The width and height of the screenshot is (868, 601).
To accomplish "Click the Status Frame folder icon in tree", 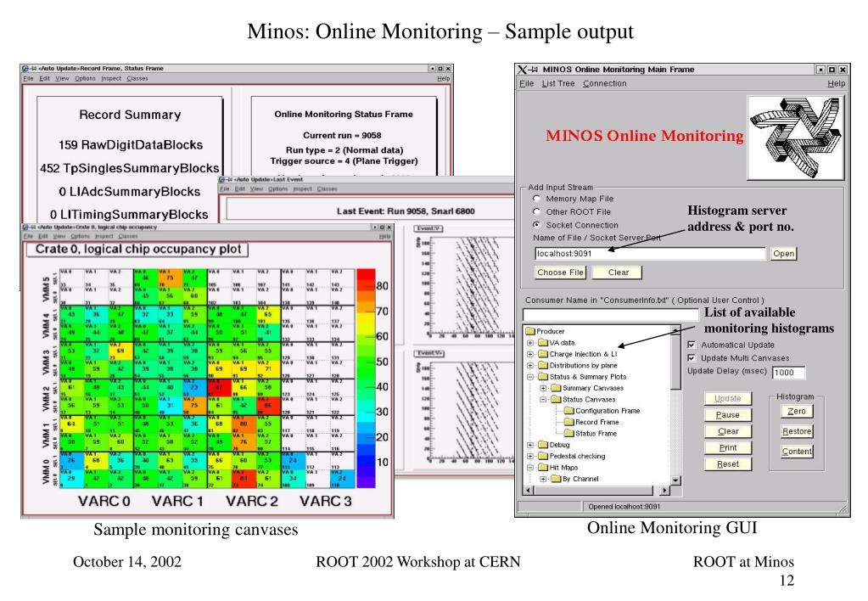I will pos(569,434).
